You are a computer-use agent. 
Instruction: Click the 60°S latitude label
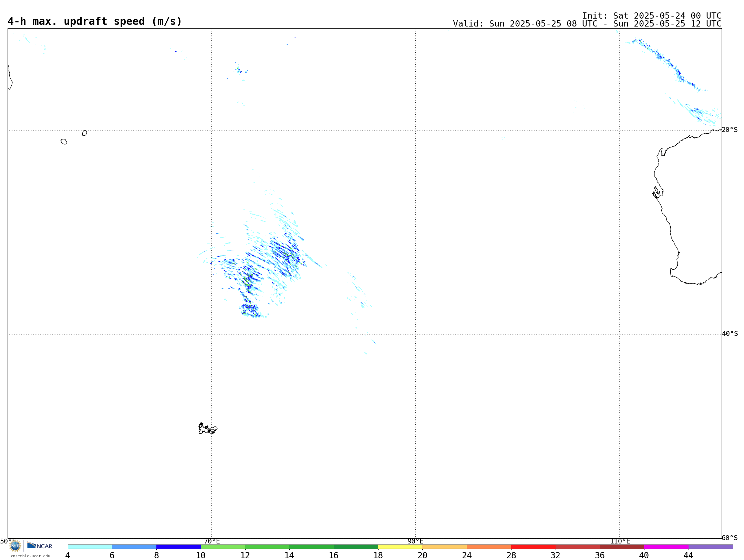[x=730, y=538]
